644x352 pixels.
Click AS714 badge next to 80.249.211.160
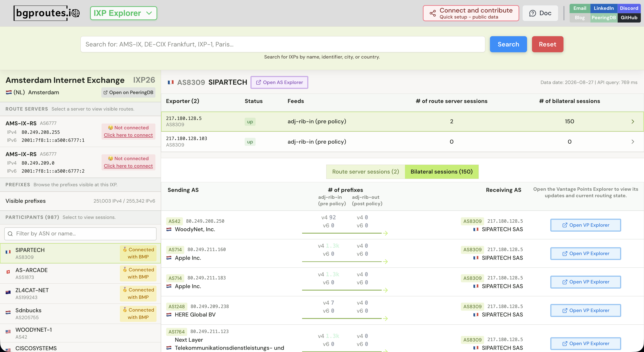pos(175,250)
